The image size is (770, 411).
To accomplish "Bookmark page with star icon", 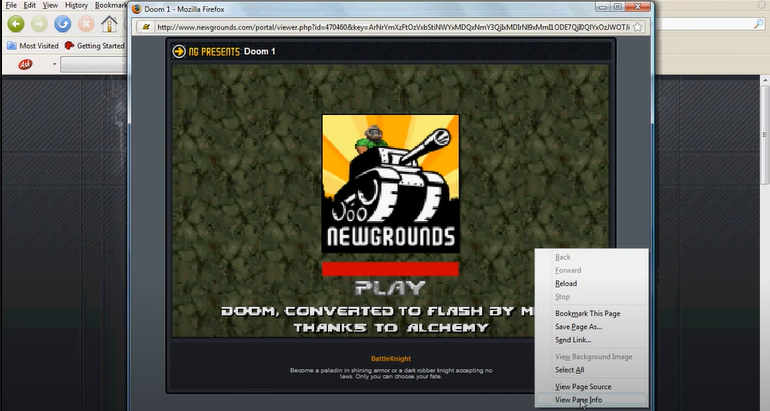I will coord(637,27).
